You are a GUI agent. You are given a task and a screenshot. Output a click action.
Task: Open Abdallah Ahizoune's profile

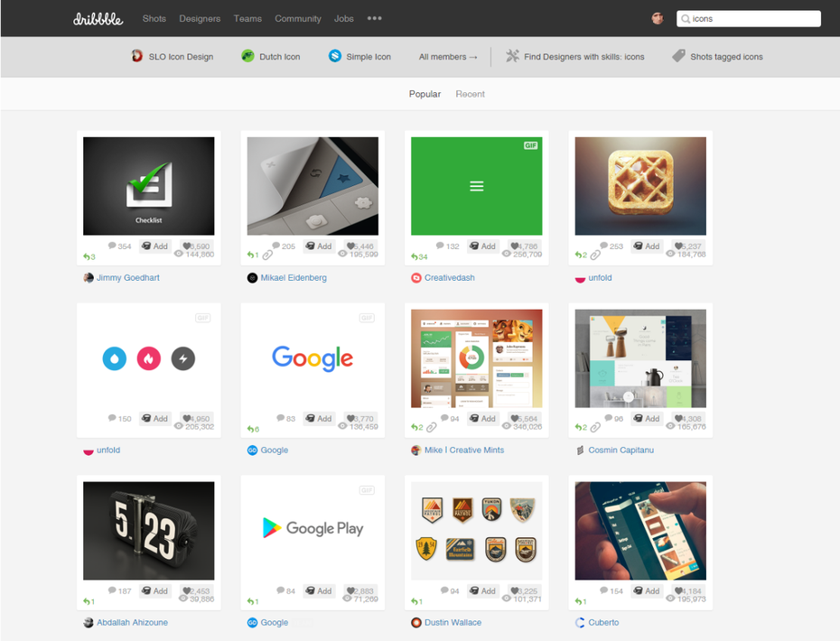point(132,623)
